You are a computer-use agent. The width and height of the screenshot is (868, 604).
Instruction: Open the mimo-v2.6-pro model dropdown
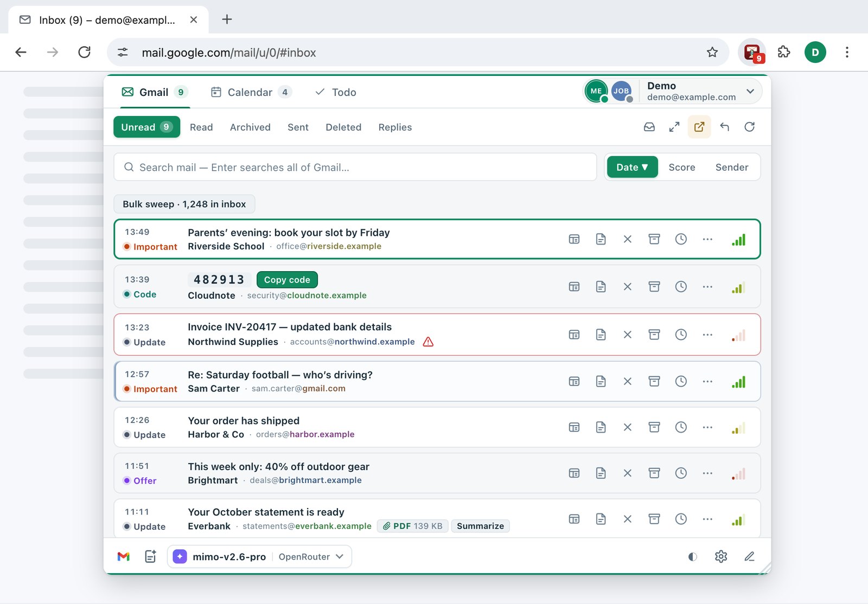[x=260, y=556]
